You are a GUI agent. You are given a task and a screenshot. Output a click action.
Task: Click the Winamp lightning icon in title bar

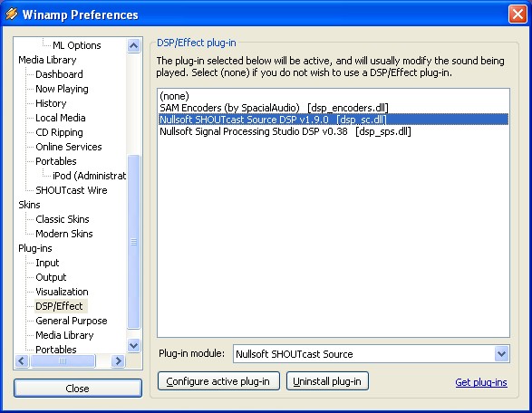pos(12,14)
